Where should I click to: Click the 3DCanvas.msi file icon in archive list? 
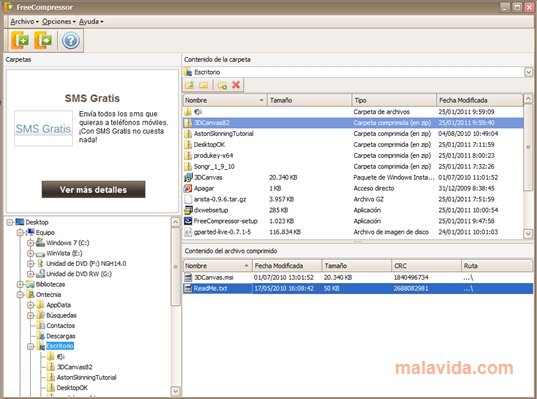(188, 277)
